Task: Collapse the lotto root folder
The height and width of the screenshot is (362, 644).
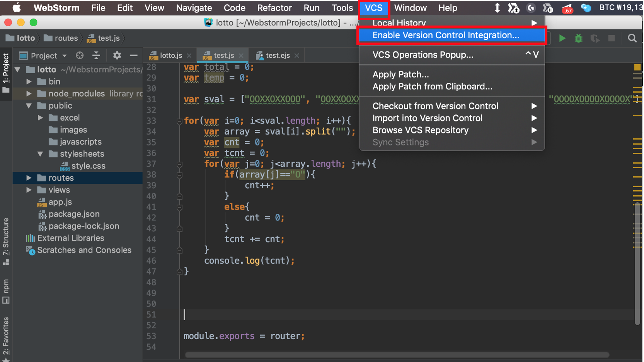Action: tap(17, 70)
